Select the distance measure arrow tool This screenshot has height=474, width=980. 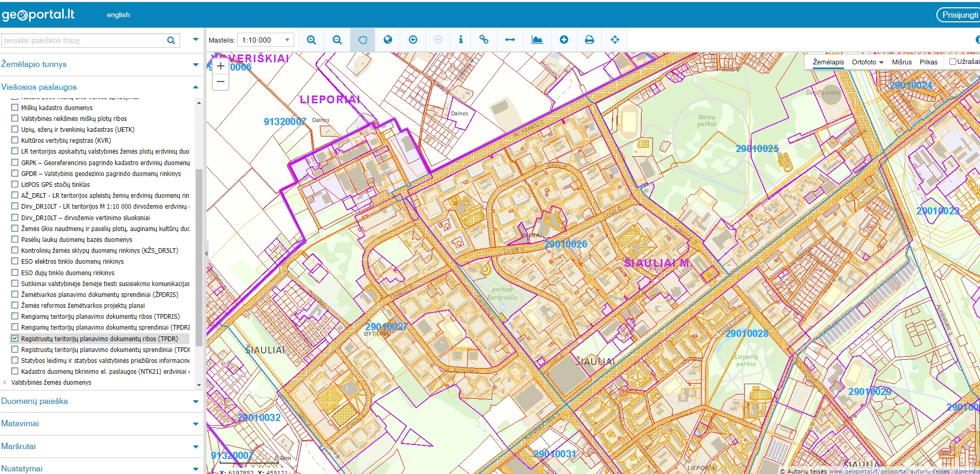(510, 40)
